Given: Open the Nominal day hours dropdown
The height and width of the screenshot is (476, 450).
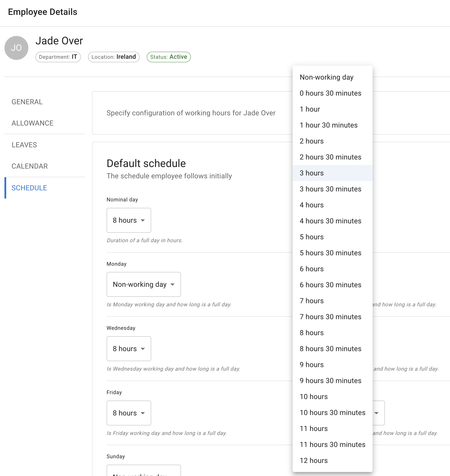Looking at the screenshot, I should click(129, 220).
